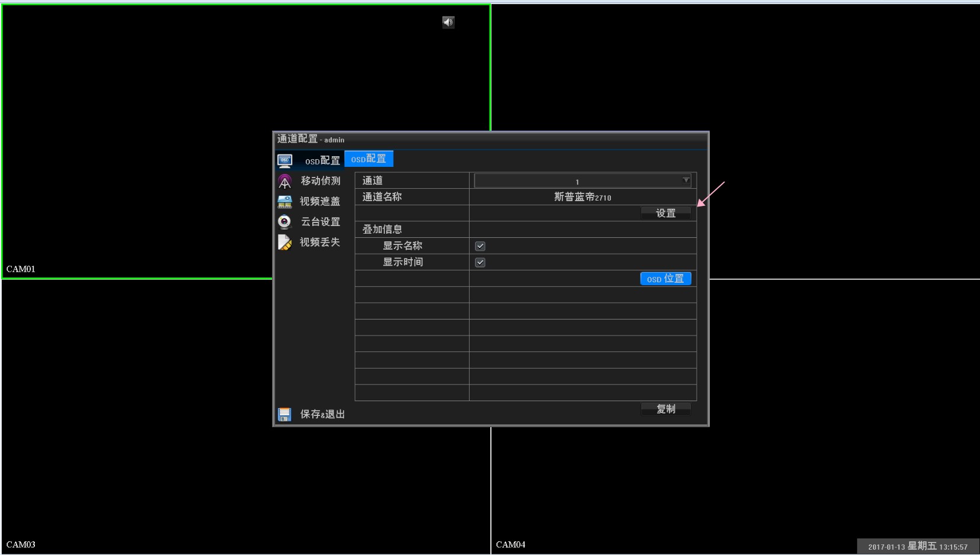Viewport: 980px width, 555px height.
Task: Toggle the display name overlay checkbox
Action: [481, 246]
